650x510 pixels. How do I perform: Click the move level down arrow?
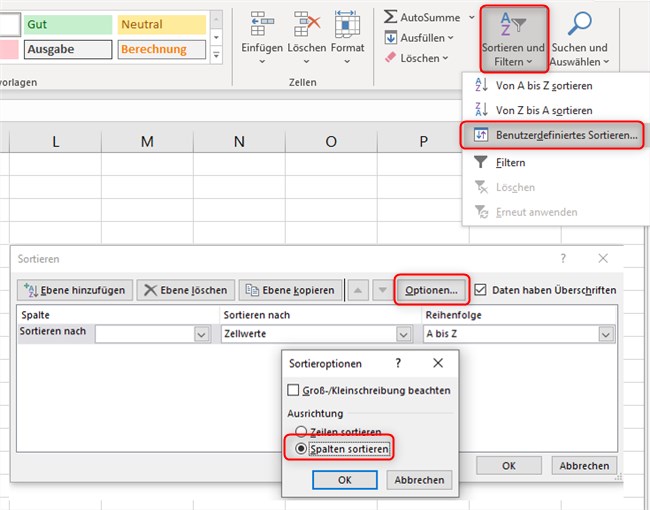pyautogui.click(x=383, y=290)
